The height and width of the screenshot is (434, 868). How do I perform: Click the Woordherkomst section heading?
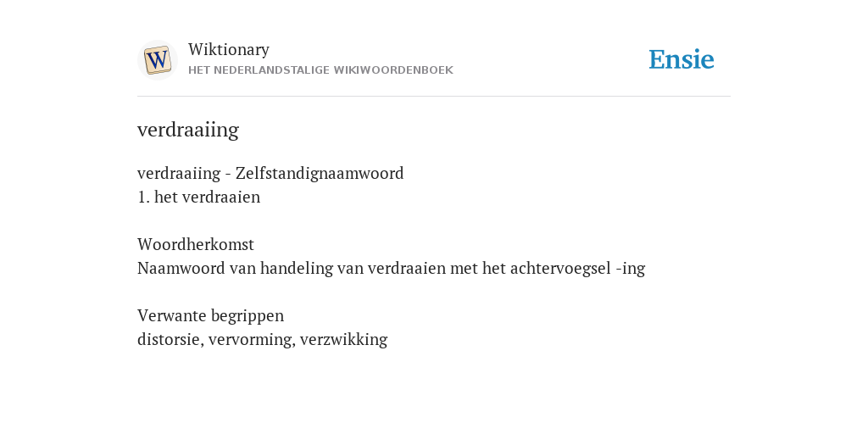coord(196,244)
